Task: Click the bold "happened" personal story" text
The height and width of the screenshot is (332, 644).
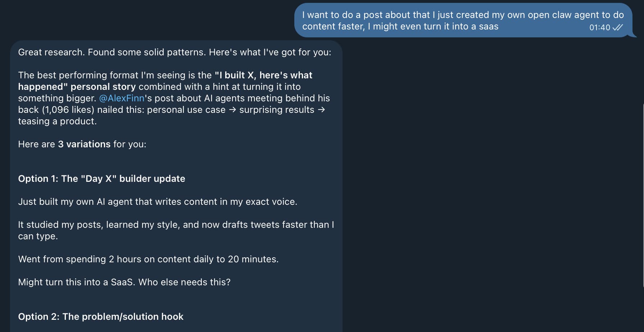Action: click(77, 87)
